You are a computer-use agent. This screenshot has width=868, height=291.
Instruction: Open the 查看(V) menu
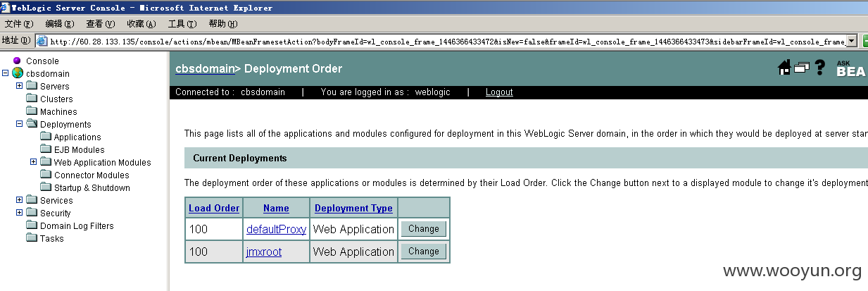point(100,24)
